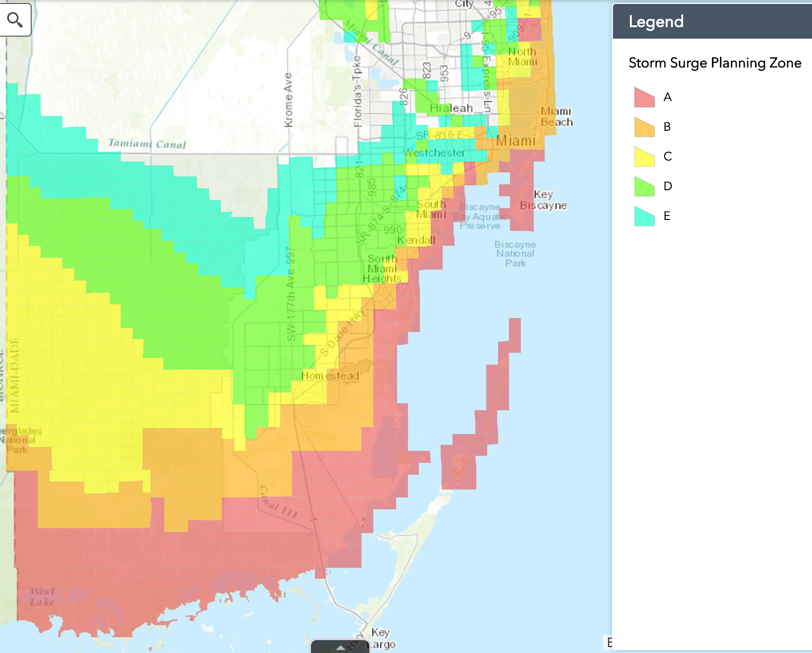Click the Storm Surge Planning Zone title
Screen dimensions: 812x653
coord(714,63)
